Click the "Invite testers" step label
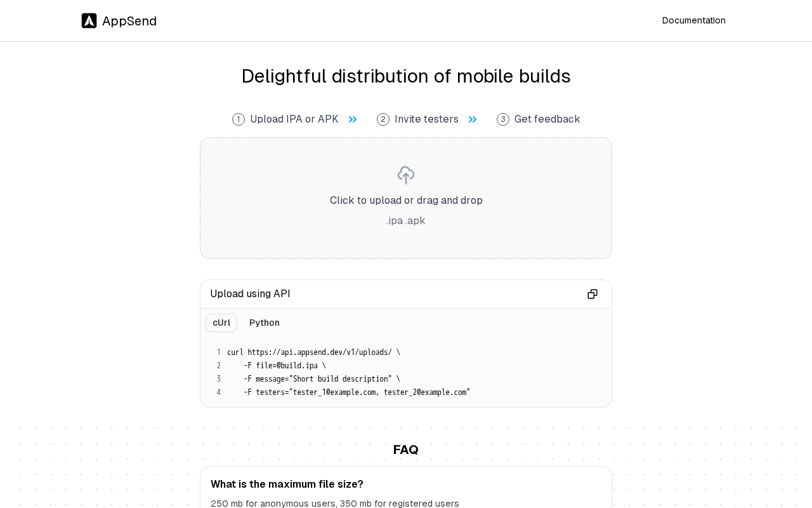Screen dimensions: 812x508 [x=426, y=119]
